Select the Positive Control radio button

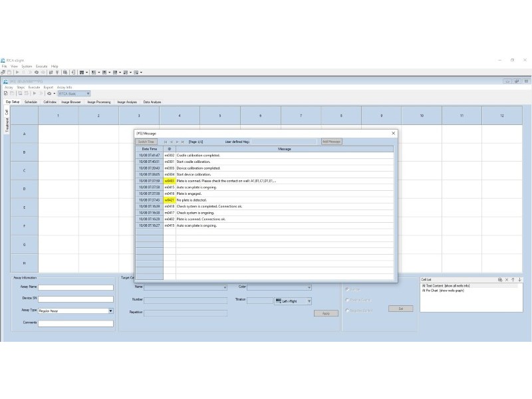(x=347, y=300)
